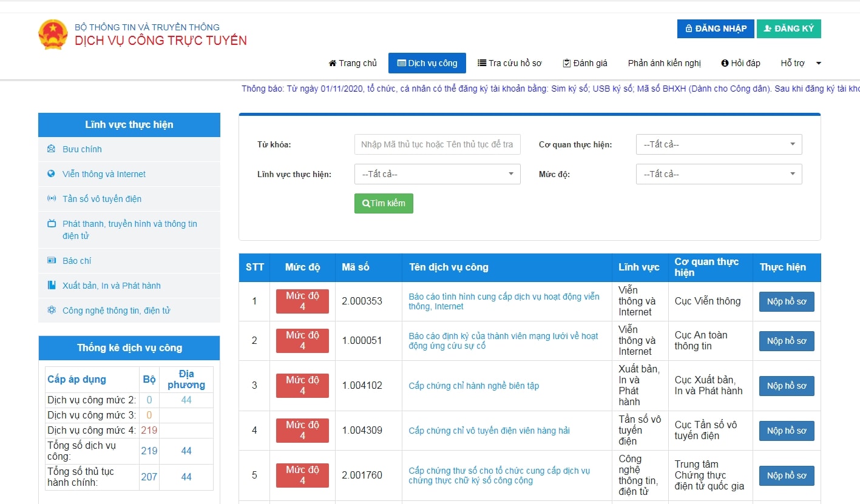Click the Xuất bản, In và Phát hành book icon

pos(52,286)
